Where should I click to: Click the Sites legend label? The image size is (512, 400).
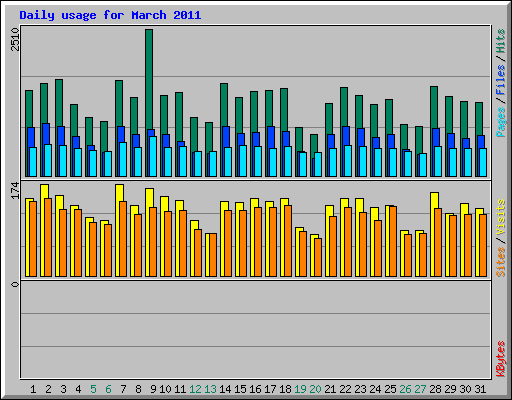(x=501, y=262)
